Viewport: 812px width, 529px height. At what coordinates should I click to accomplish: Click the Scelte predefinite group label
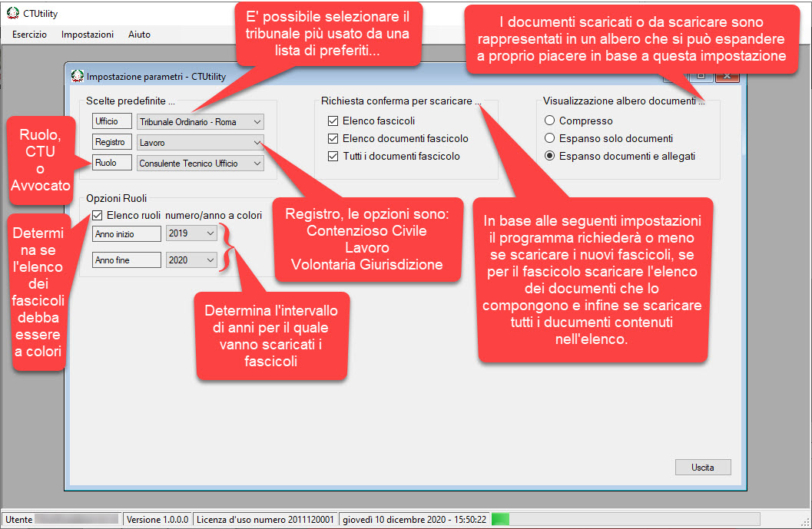coord(130,101)
